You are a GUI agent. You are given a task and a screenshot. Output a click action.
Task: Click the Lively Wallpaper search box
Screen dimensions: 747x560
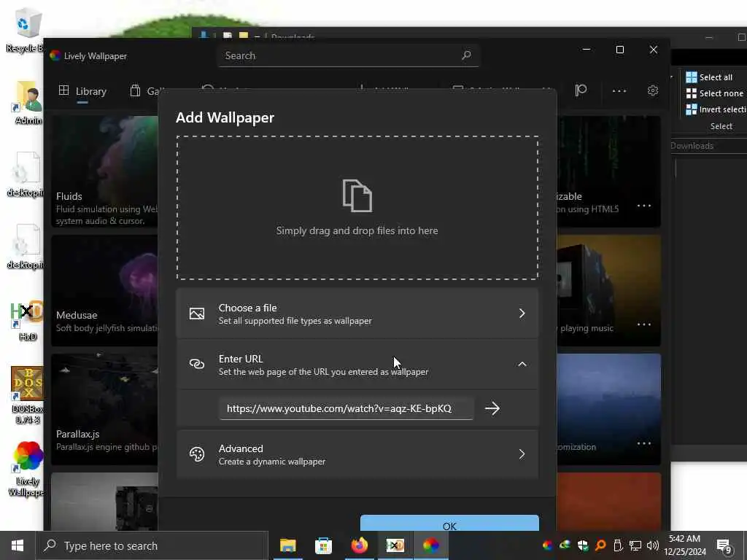pos(348,55)
